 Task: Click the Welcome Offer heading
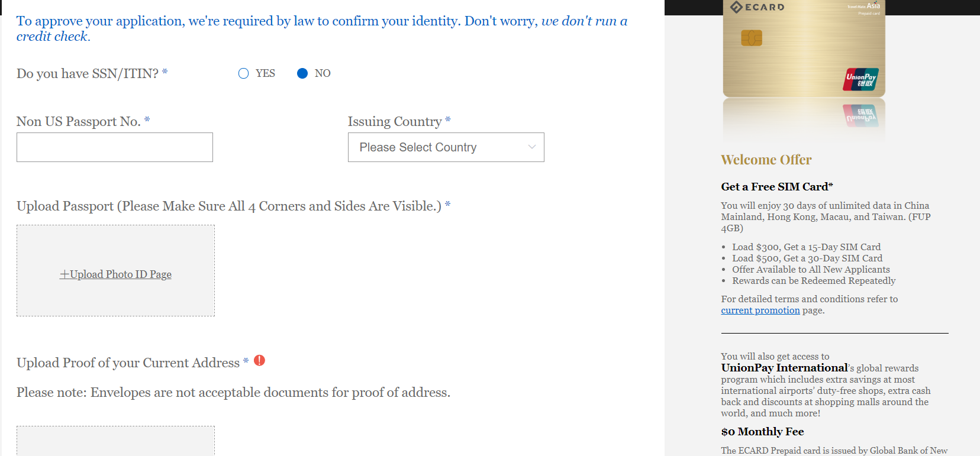tap(766, 160)
